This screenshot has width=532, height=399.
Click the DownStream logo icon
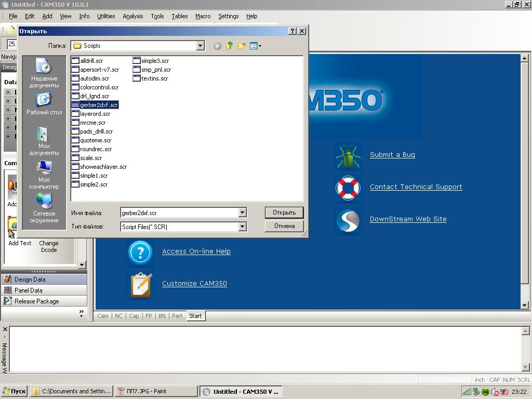(348, 220)
